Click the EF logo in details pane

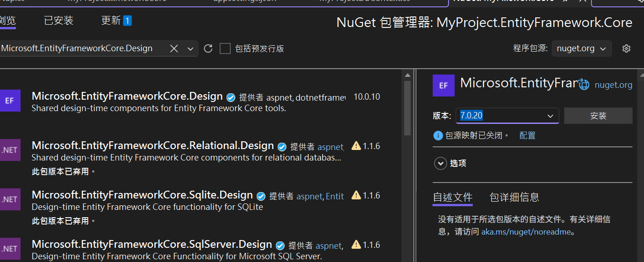click(x=443, y=86)
